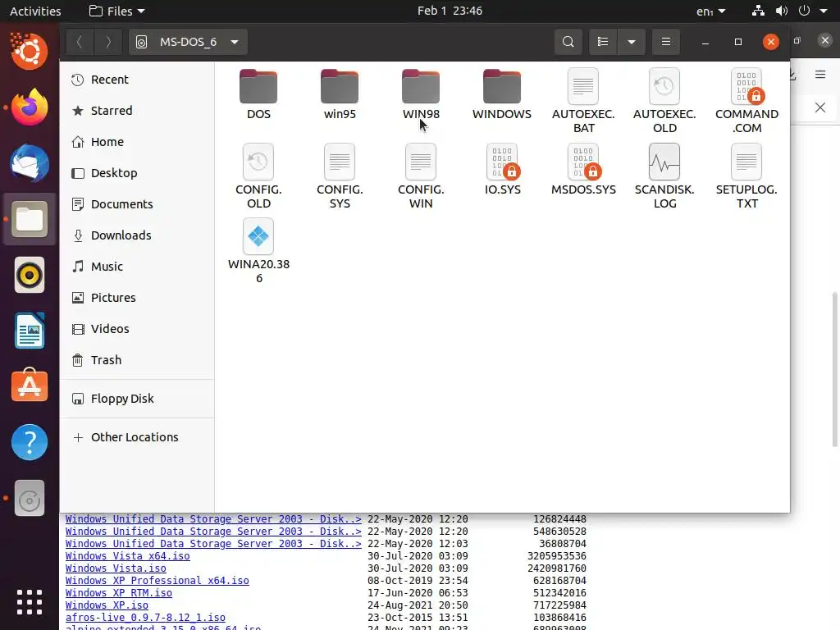Click the network icon in top bar

coord(758,11)
